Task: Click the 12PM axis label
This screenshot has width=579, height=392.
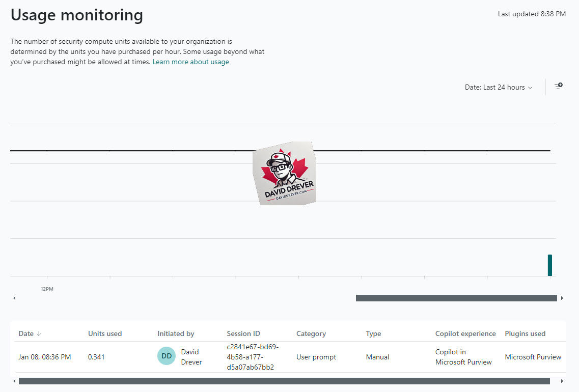Action: (x=47, y=289)
